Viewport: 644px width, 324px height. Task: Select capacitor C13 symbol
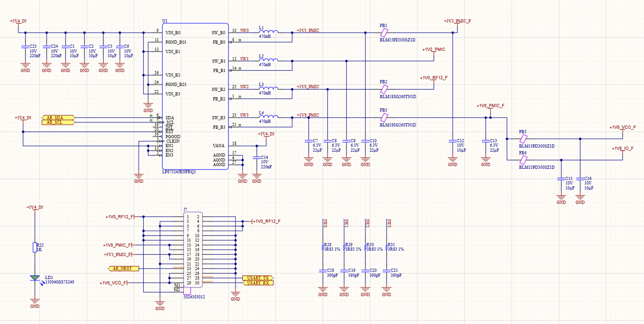485,141
